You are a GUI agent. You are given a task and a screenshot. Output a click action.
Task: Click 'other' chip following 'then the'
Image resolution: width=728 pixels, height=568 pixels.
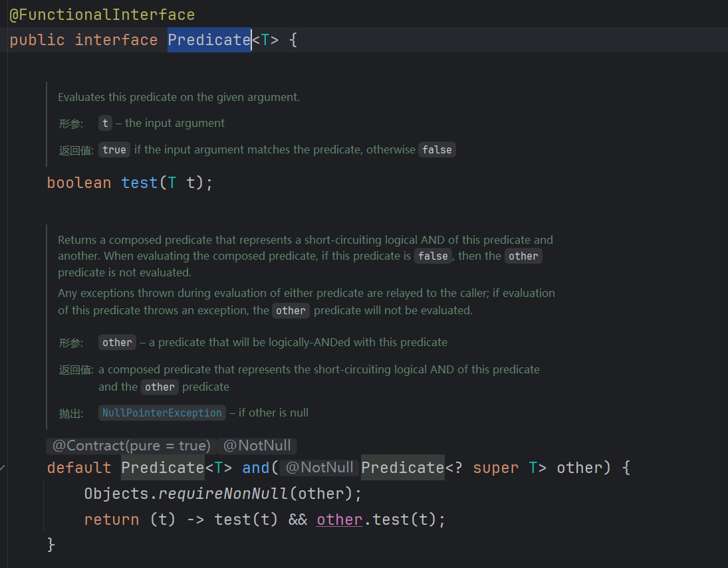(523, 256)
